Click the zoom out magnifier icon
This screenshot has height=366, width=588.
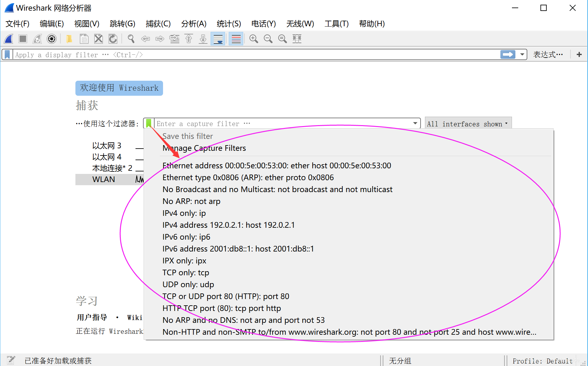(x=268, y=39)
